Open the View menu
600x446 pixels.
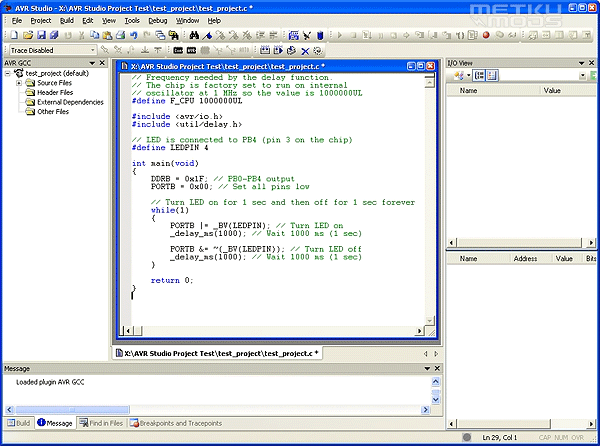click(109, 21)
